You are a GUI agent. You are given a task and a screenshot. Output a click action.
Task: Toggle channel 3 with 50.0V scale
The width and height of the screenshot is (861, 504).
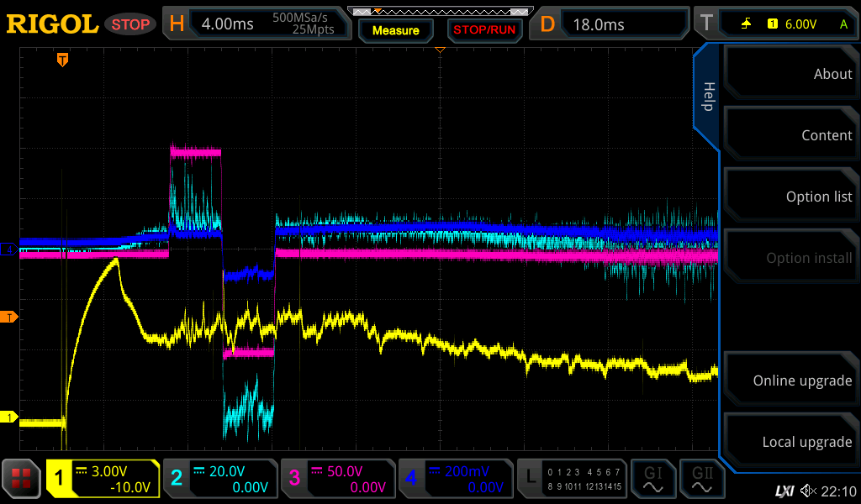click(338, 480)
